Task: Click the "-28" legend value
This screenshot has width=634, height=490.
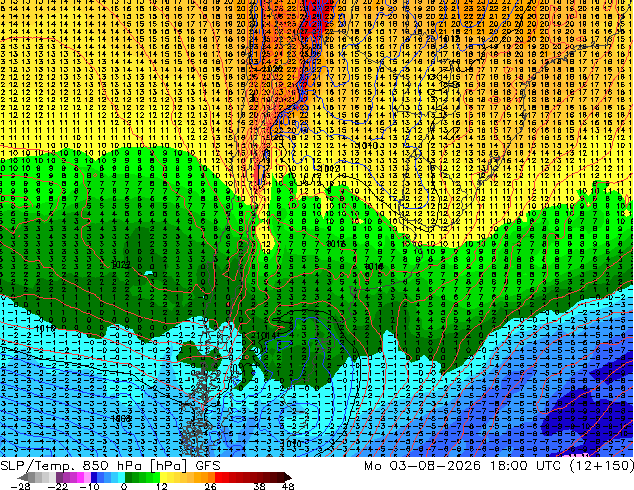Action: coord(21,486)
